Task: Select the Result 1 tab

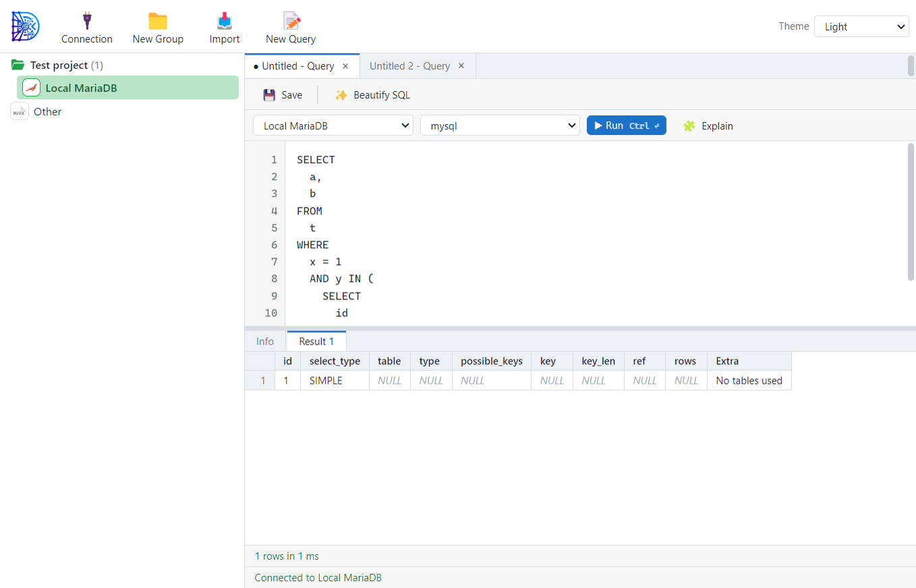Action: click(x=316, y=341)
